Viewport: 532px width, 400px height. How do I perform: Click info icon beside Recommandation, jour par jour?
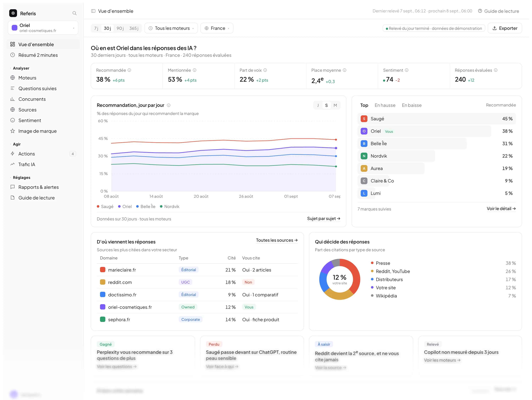pyautogui.click(x=169, y=105)
